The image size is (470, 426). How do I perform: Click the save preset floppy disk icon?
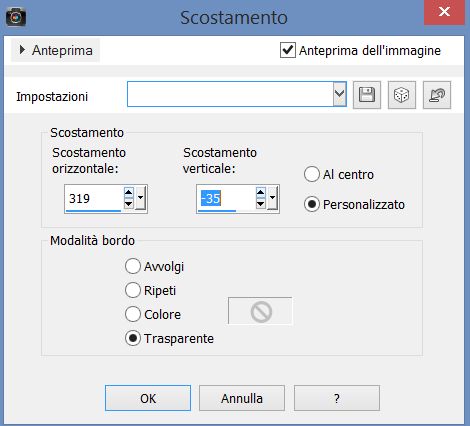tap(367, 95)
